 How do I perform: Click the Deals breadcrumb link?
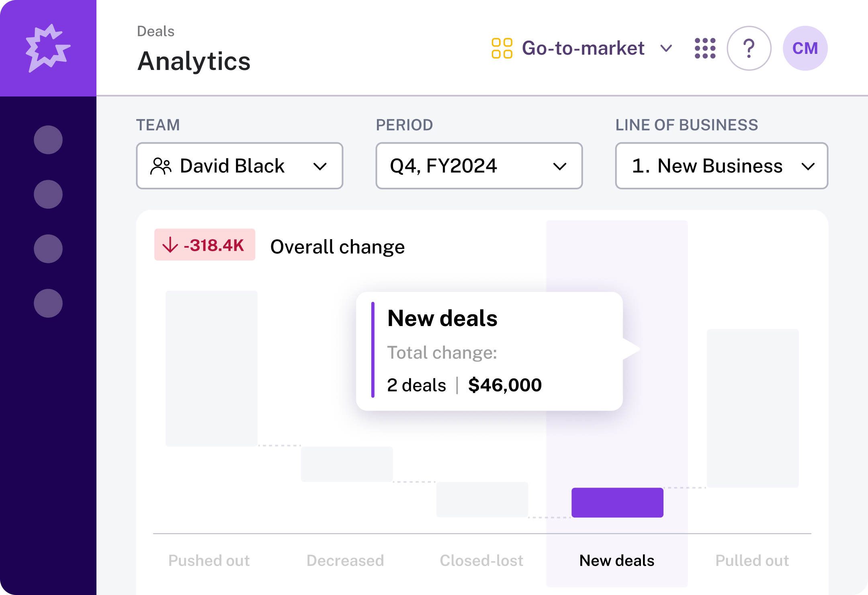[156, 31]
